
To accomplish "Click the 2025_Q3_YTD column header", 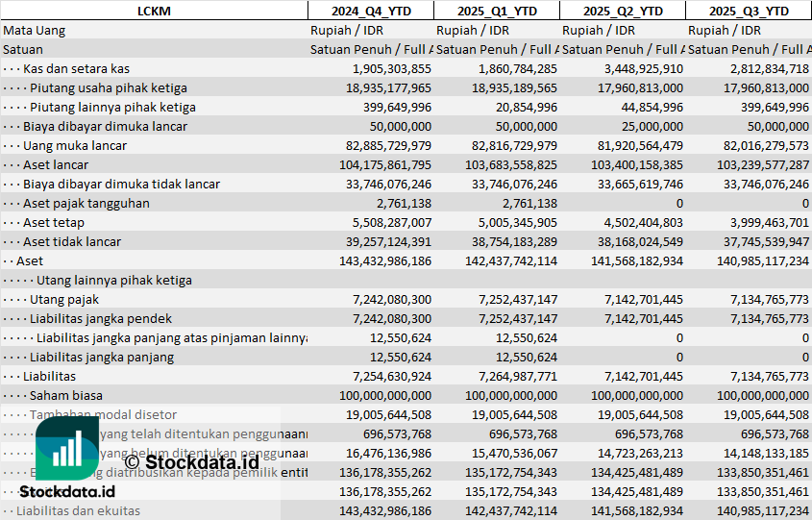I will click(749, 11).
